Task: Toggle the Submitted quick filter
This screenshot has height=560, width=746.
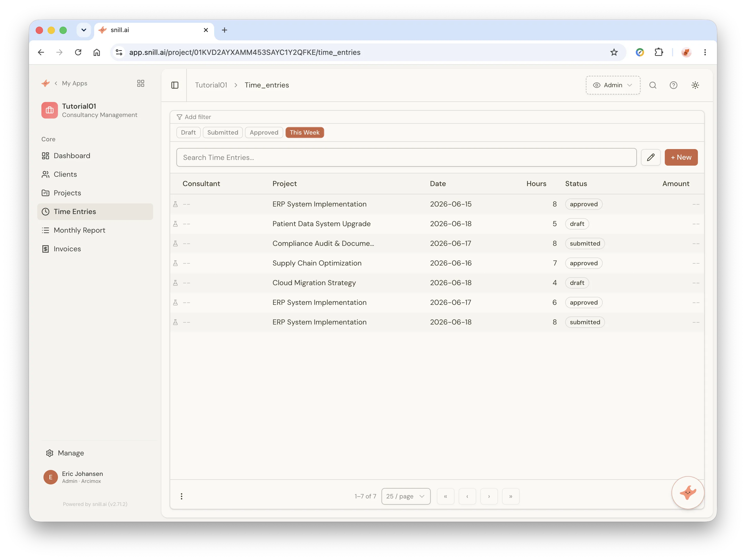Action: 223,132
